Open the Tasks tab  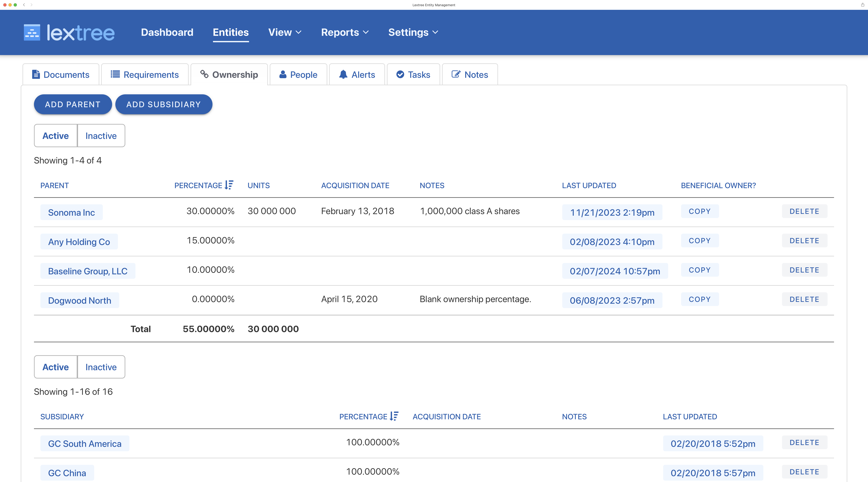tap(413, 74)
